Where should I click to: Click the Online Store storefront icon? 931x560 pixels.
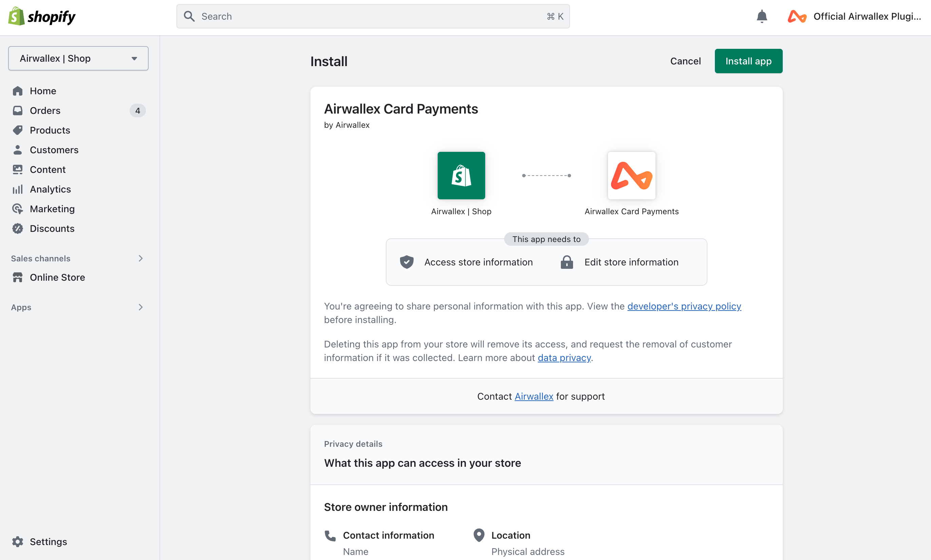17,277
